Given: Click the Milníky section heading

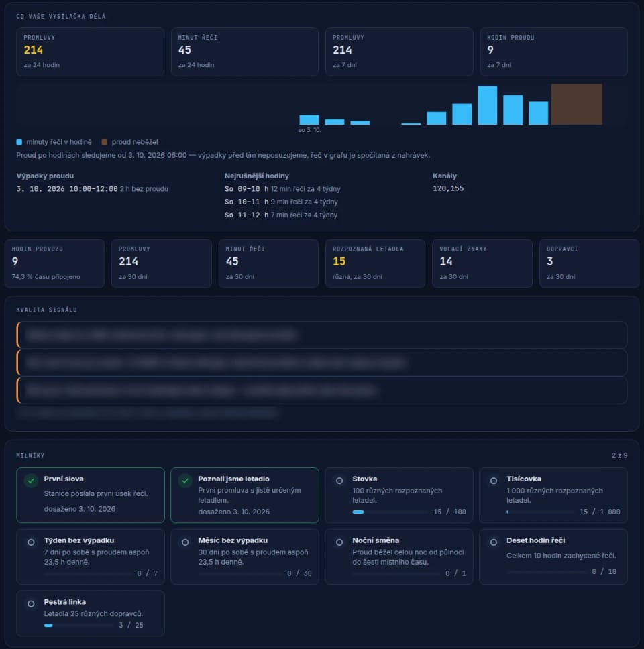Looking at the screenshot, I should pos(30,455).
